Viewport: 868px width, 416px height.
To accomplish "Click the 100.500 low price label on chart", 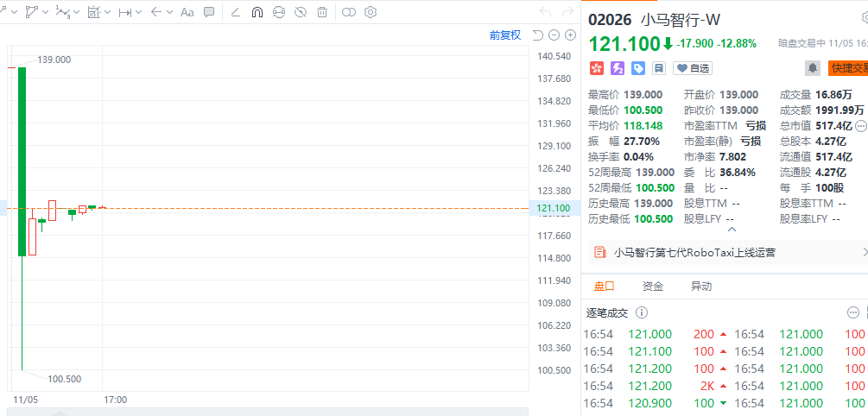I will point(64,379).
